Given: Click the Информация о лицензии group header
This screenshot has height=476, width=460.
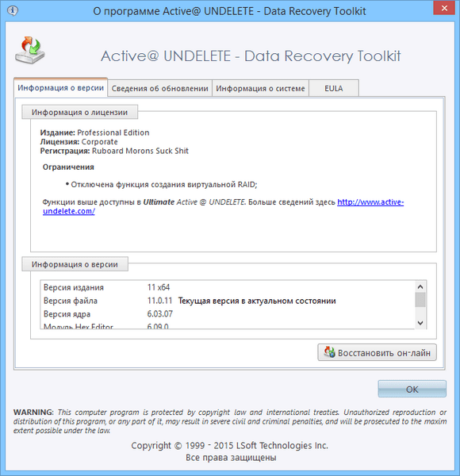Looking at the screenshot, I should tap(80, 113).
